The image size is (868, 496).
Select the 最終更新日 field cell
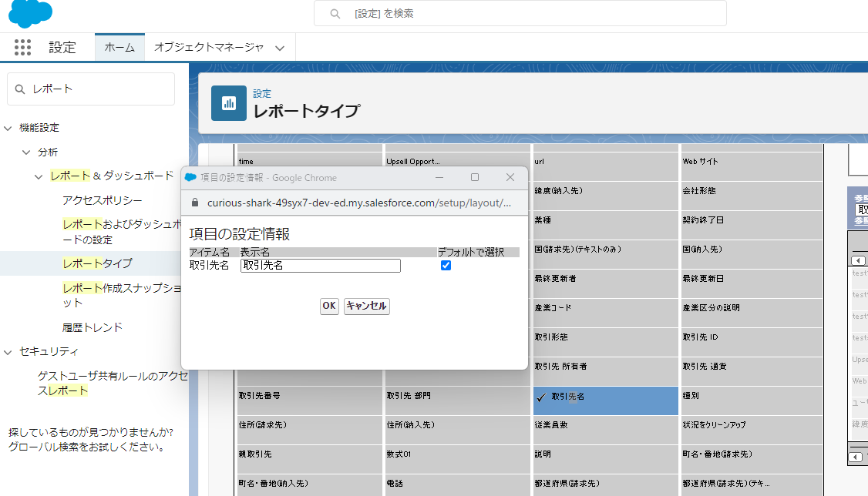tap(751, 283)
